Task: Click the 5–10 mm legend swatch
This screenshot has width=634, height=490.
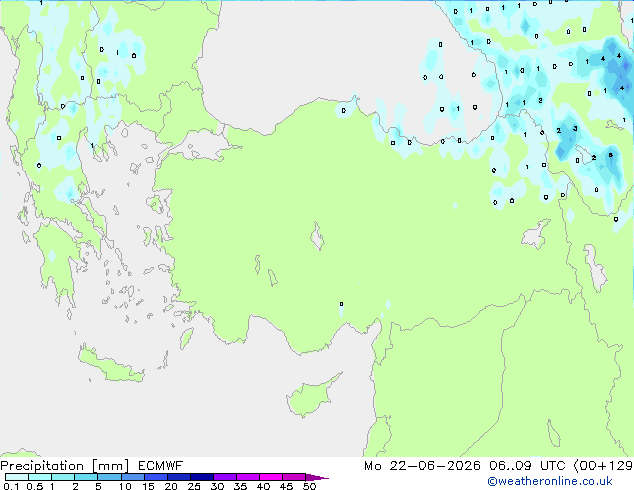Action: pos(109,477)
